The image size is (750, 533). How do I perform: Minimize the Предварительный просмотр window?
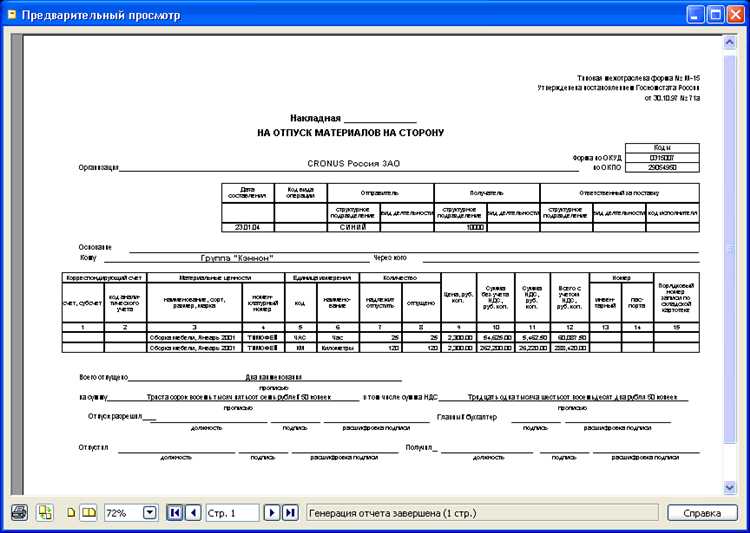tap(696, 14)
